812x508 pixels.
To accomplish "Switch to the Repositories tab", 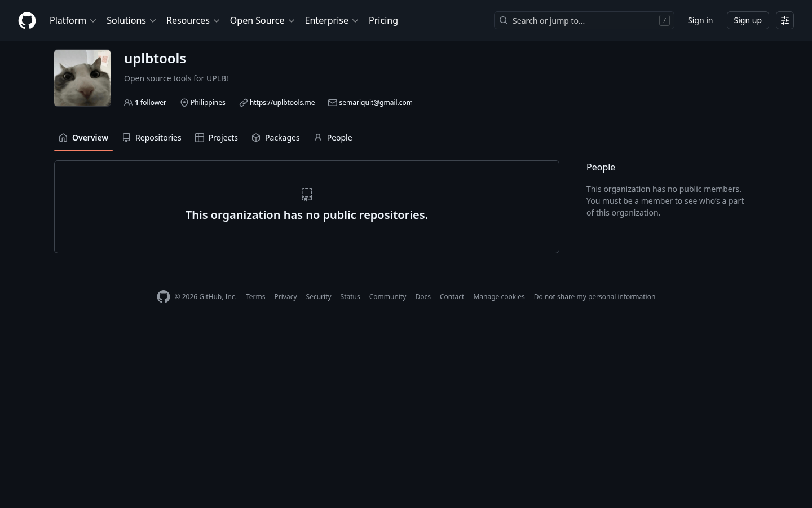I will click(x=152, y=138).
